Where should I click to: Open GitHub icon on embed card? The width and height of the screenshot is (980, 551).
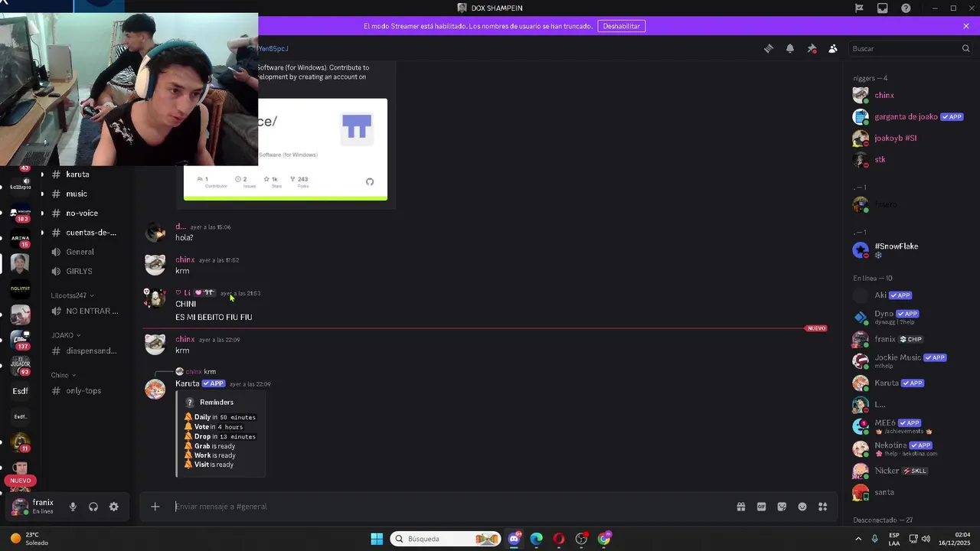(370, 181)
